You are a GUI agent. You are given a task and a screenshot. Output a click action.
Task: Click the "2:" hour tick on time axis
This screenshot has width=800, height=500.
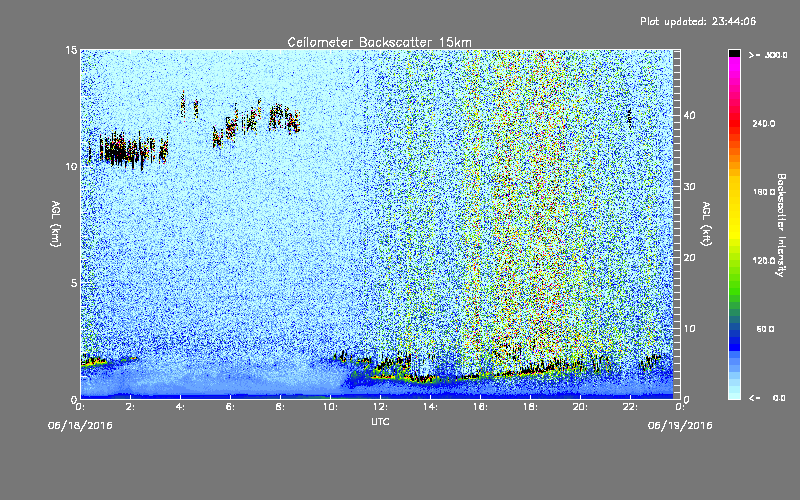[130, 407]
